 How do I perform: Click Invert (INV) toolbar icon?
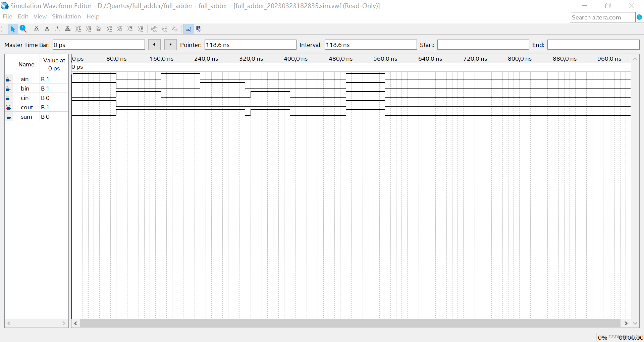[x=99, y=29]
